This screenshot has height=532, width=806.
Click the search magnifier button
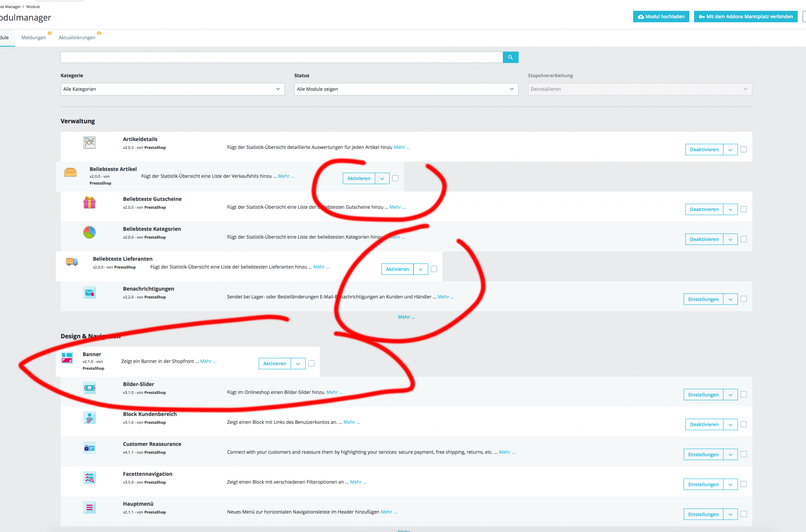coord(510,57)
